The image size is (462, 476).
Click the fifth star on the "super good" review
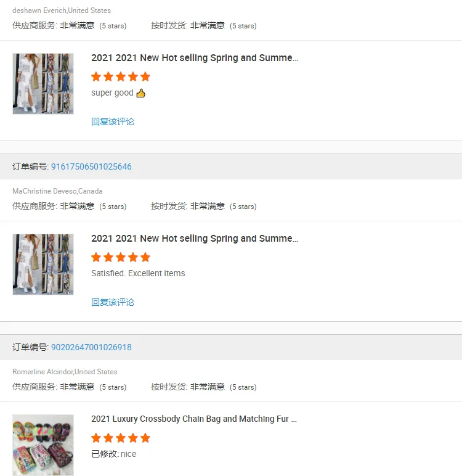pos(145,77)
